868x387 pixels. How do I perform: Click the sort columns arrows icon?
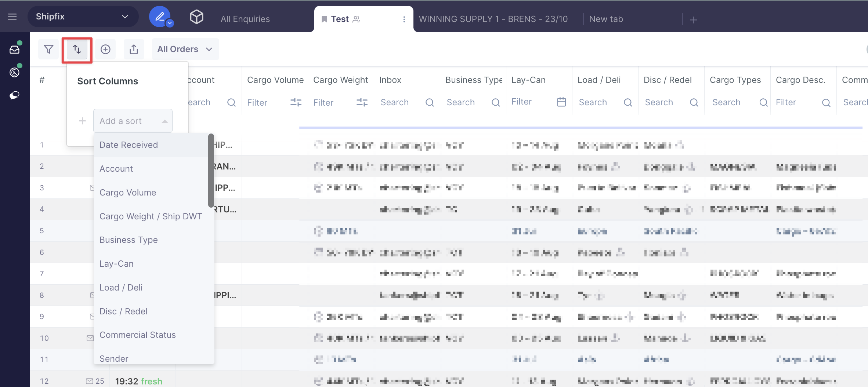(77, 49)
